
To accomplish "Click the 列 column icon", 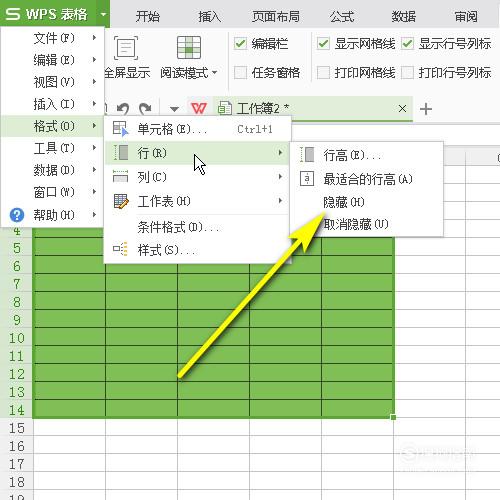I will pyautogui.click(x=120, y=176).
